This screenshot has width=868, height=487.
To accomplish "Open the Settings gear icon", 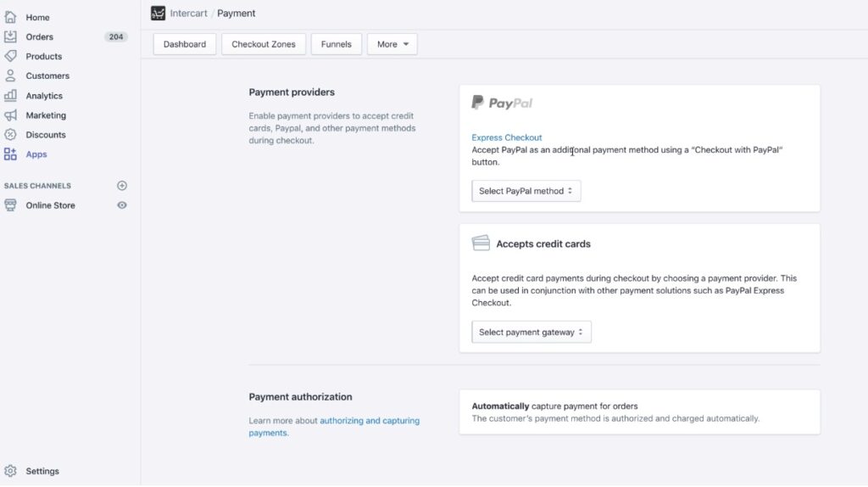I will (x=10, y=471).
